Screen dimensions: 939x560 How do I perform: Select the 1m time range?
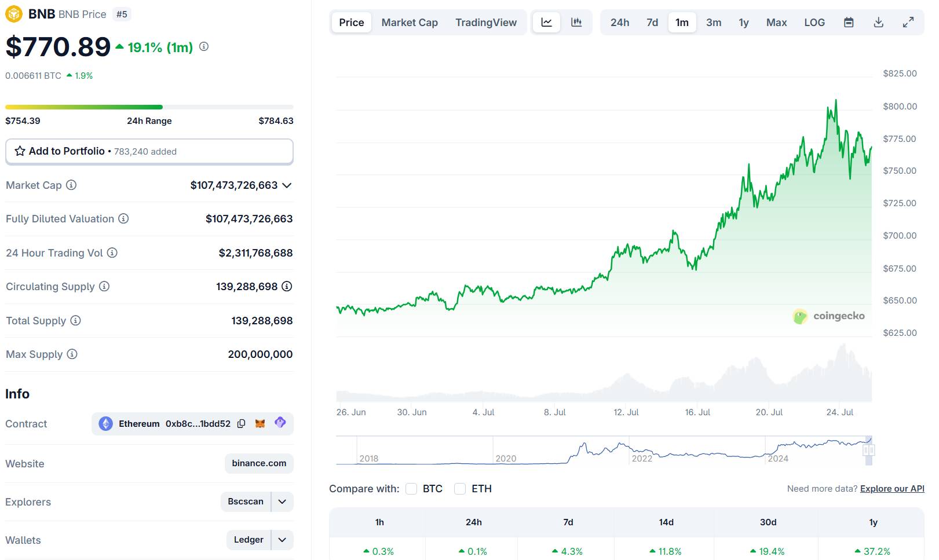(x=682, y=23)
